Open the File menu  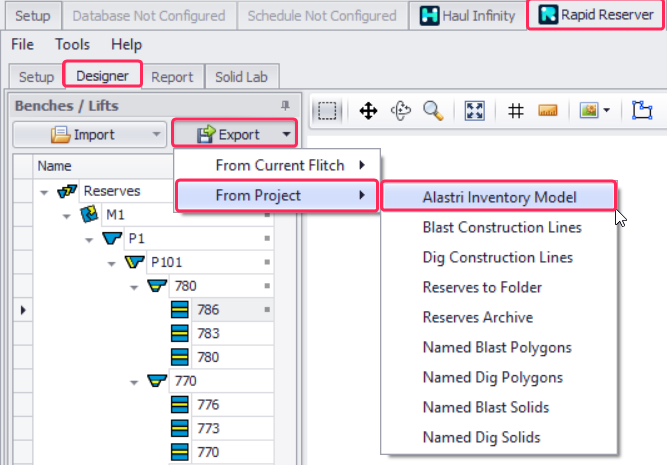pos(22,44)
